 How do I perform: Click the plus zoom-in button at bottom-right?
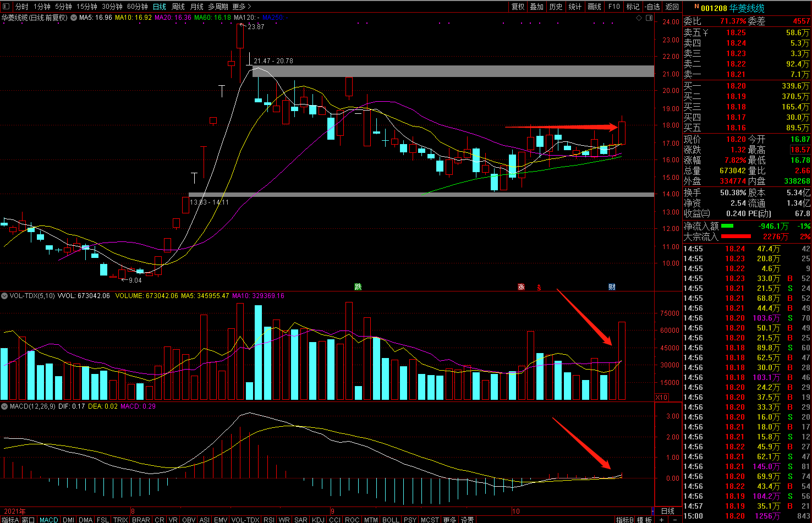pyautogui.click(x=662, y=520)
